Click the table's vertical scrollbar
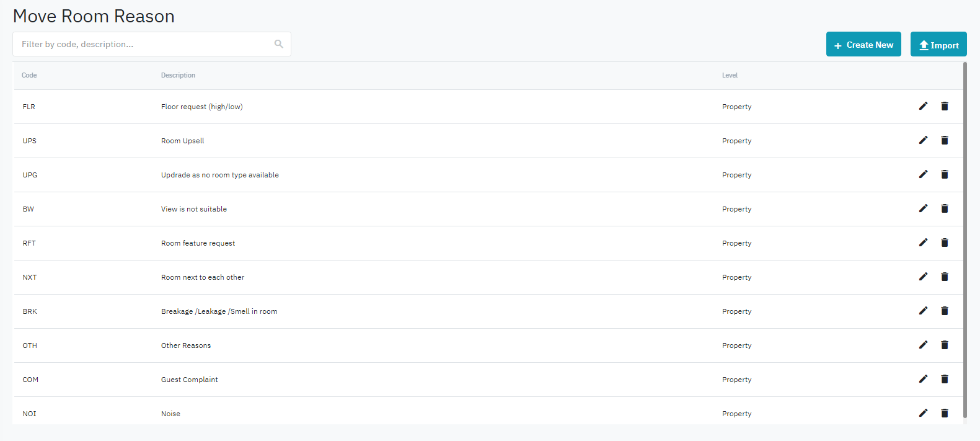Image resolution: width=980 pixels, height=441 pixels. [x=965, y=242]
